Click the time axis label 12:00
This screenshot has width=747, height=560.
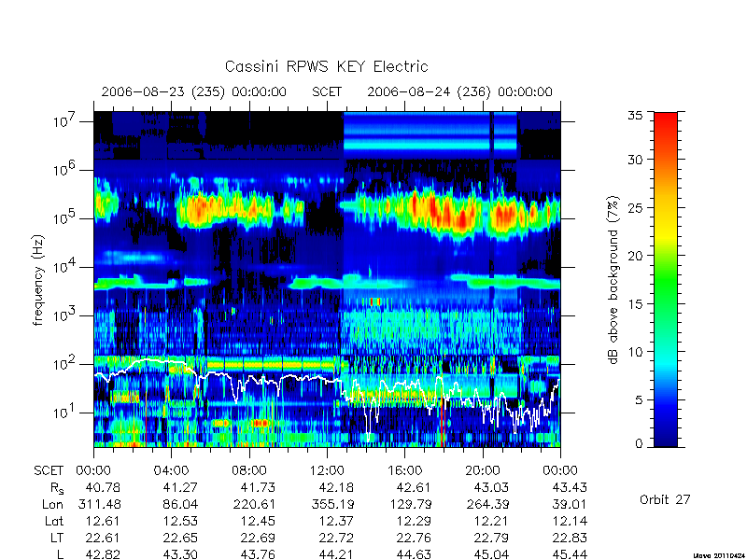tap(327, 470)
